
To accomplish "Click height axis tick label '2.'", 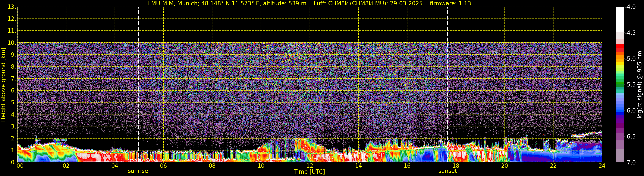I will click(x=13, y=138).
